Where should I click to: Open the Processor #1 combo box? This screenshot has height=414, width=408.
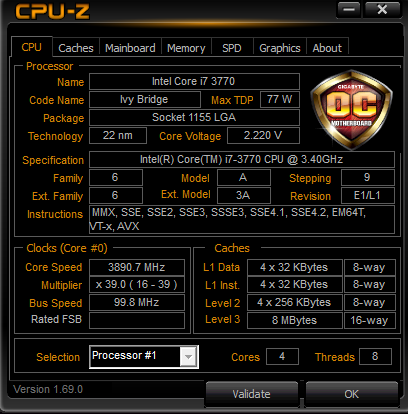144,357
